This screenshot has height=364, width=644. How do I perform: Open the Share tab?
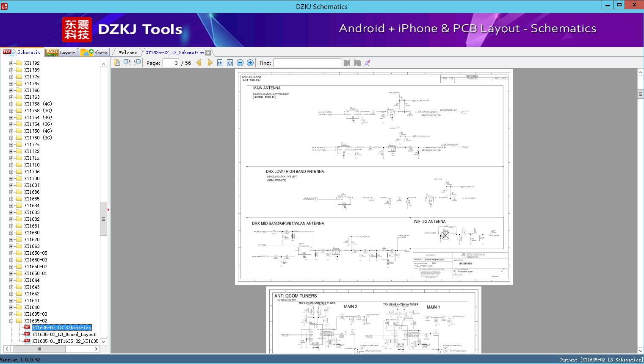click(x=95, y=53)
